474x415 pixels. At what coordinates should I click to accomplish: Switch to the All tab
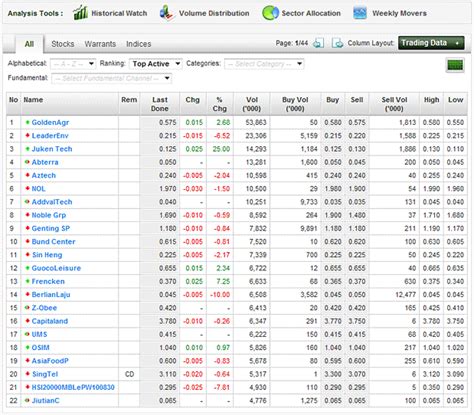point(29,44)
